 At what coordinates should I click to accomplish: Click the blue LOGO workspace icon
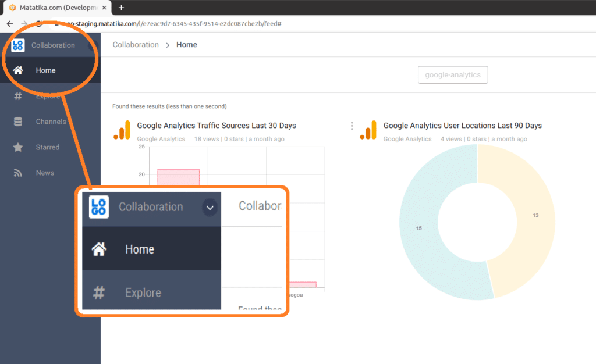[x=18, y=45]
